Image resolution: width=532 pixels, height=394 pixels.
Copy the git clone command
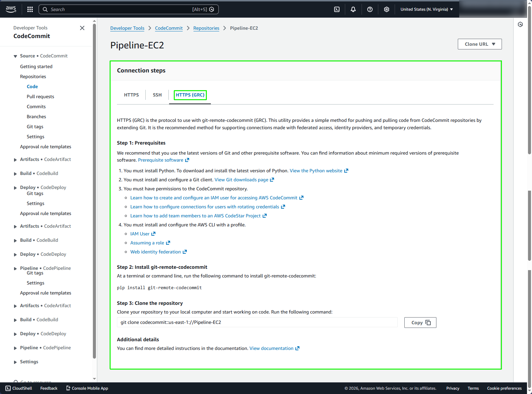pos(420,323)
